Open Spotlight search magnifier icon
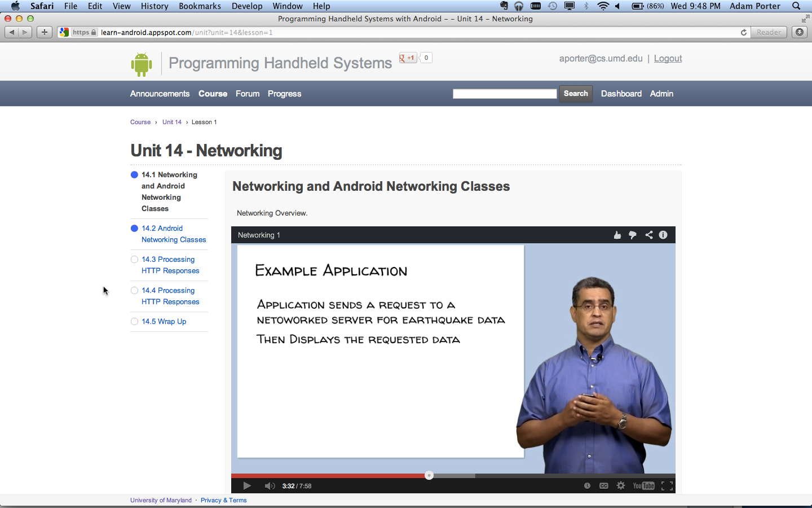This screenshot has height=508, width=812. (796, 6)
